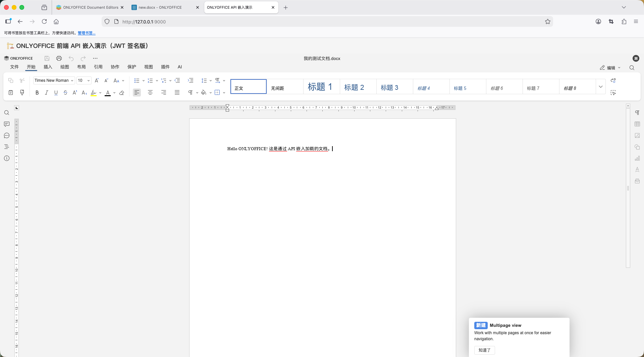Image resolution: width=644 pixels, height=357 pixels.
Task: Increase font size with the larger A icon
Action: 97,80
